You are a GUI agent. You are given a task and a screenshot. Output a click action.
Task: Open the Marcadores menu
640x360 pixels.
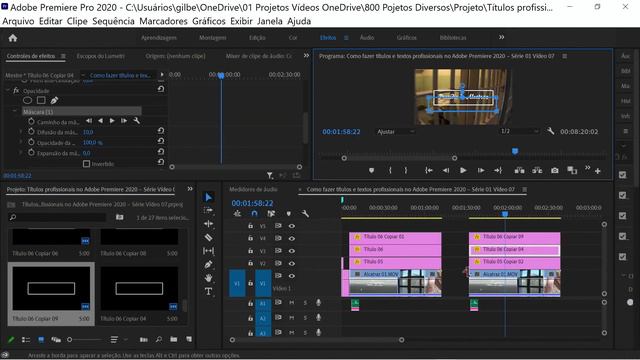click(x=163, y=21)
